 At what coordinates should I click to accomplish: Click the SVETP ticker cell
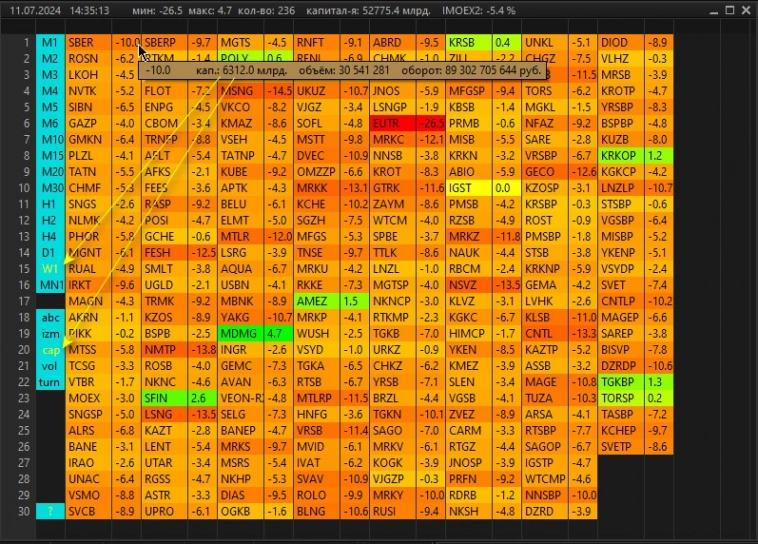[x=621, y=447]
